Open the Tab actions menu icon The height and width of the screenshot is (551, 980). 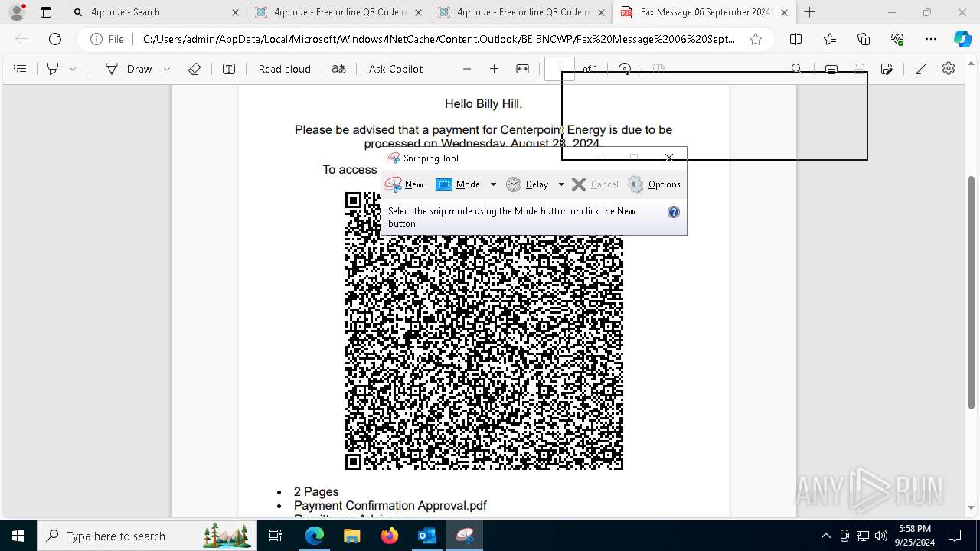(46, 12)
